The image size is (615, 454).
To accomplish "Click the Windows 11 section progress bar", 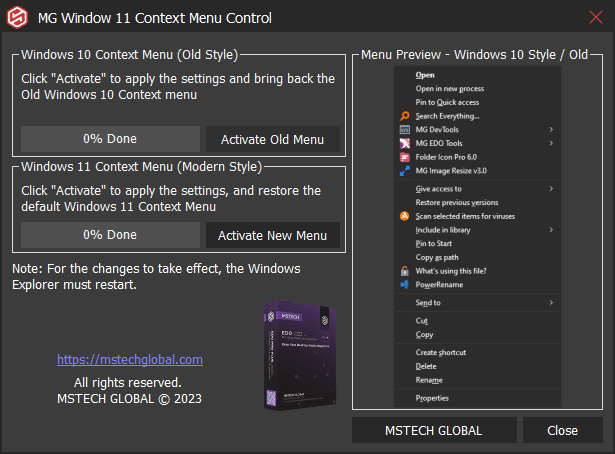I will (x=110, y=235).
